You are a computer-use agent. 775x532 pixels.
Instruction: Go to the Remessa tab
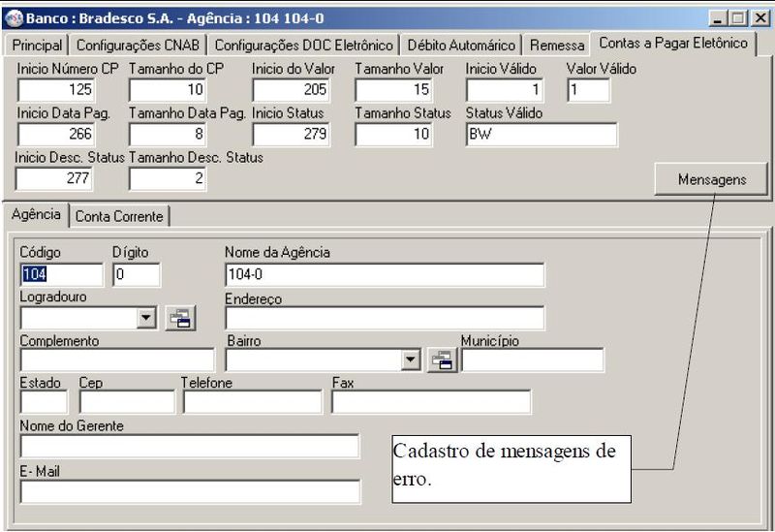557,45
